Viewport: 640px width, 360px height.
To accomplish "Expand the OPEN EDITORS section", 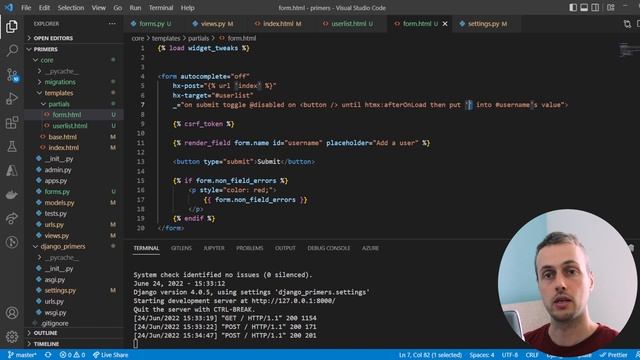I will coord(73,38).
